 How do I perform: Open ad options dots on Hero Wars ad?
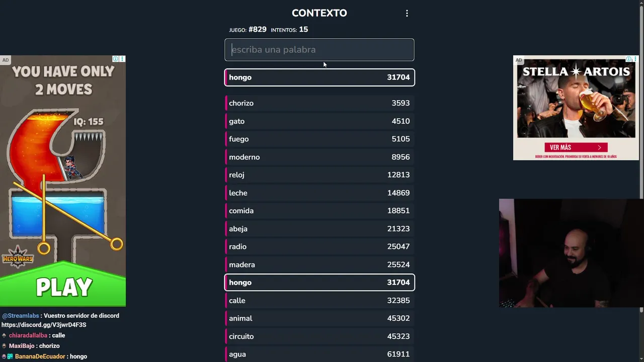coord(122,59)
